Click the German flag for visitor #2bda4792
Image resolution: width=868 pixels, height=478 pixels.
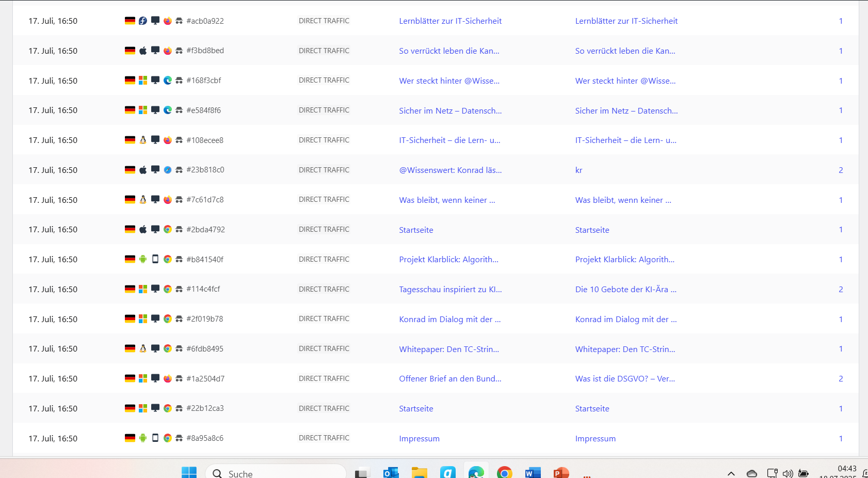click(x=130, y=230)
